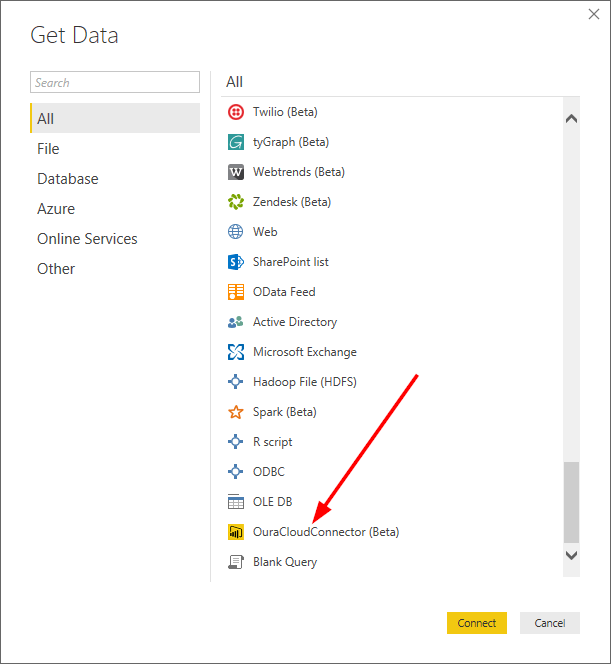Focus the Search input field

[x=115, y=82]
